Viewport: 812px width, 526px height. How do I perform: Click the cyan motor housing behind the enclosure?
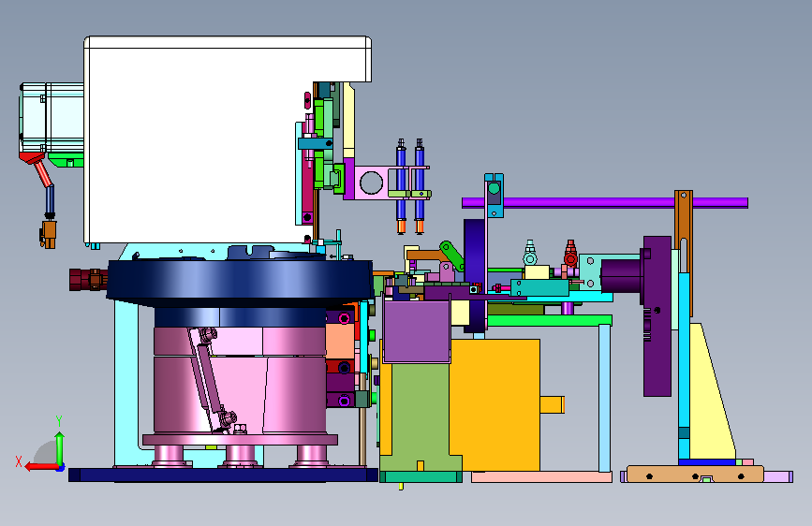pos(52,118)
